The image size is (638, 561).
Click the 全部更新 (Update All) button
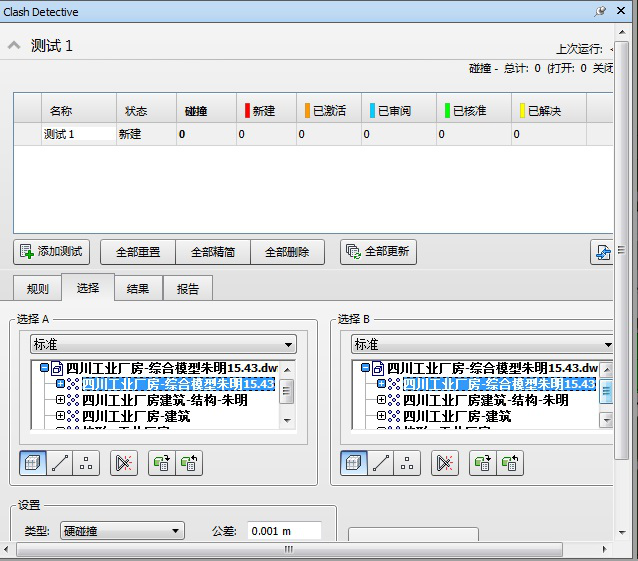378,252
